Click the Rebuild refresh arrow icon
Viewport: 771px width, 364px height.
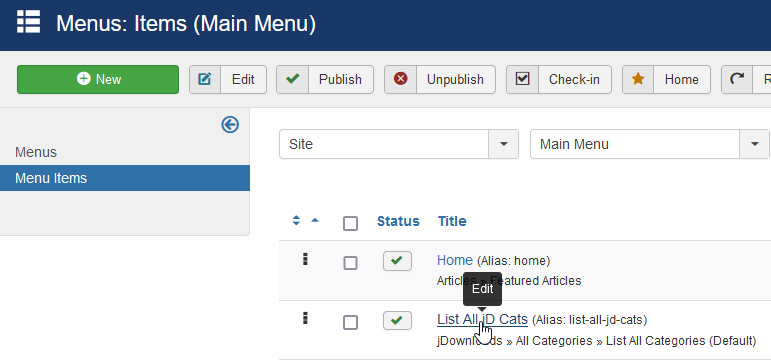[737, 79]
